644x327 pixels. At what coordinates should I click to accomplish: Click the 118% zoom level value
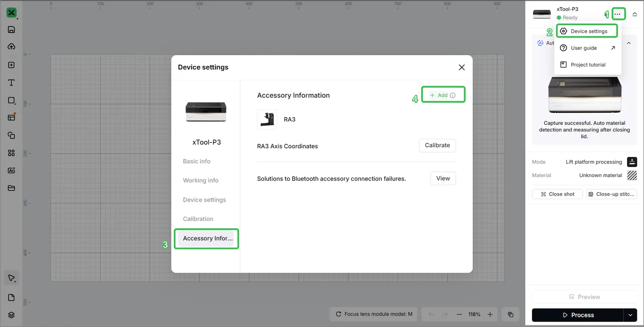(475, 314)
